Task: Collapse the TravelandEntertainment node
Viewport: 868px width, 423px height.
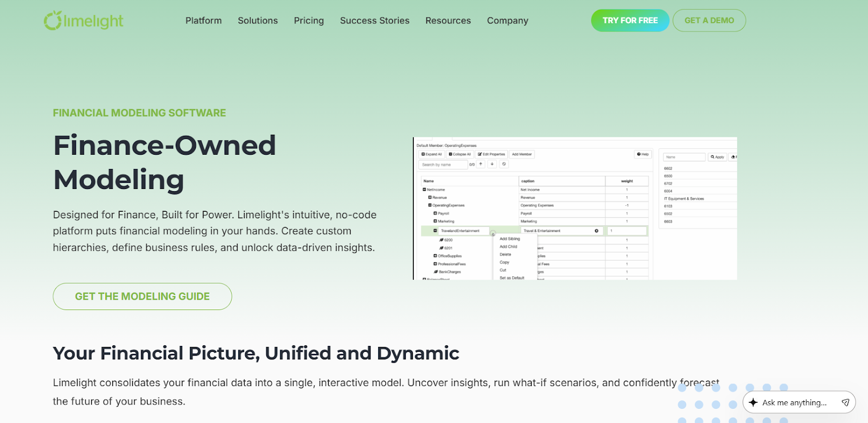Action: (x=435, y=231)
